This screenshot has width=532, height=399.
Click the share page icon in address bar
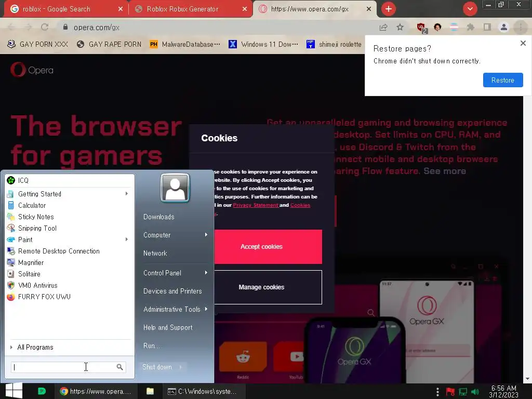[383, 27]
